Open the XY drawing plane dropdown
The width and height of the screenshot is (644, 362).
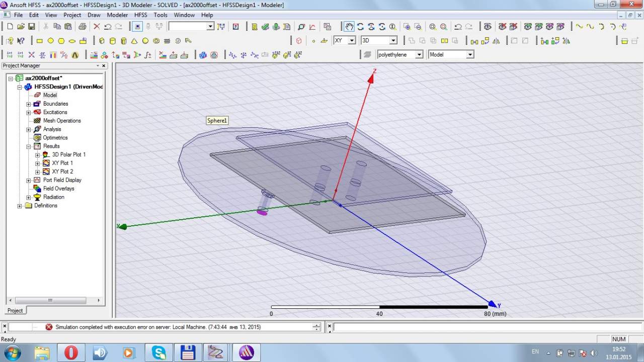[x=351, y=40]
